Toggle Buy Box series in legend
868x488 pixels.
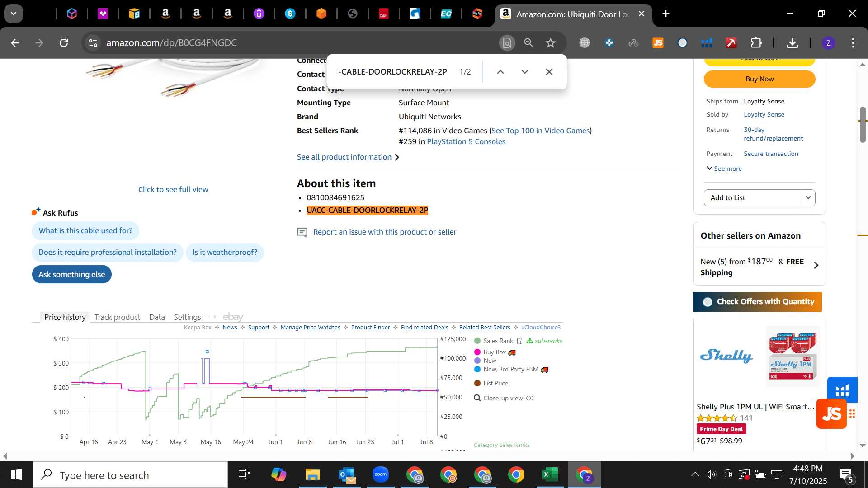point(490,352)
